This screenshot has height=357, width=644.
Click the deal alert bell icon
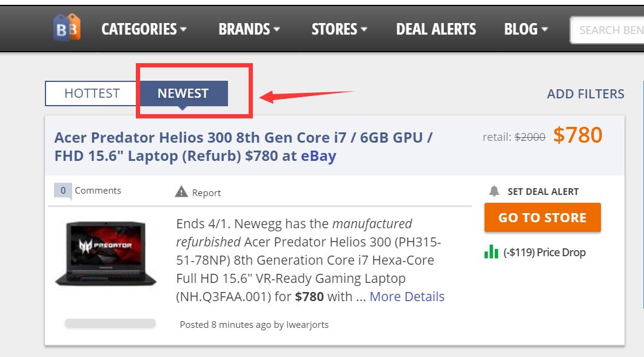coord(494,191)
